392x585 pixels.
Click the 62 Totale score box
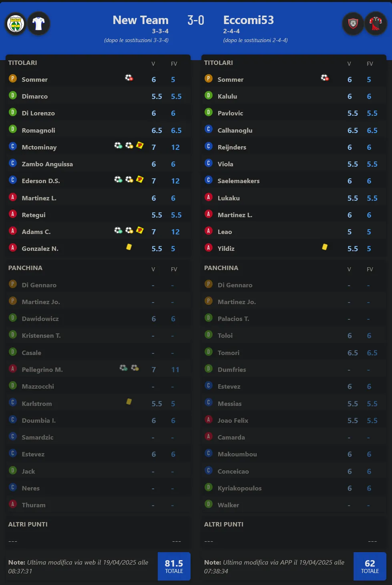(370, 566)
